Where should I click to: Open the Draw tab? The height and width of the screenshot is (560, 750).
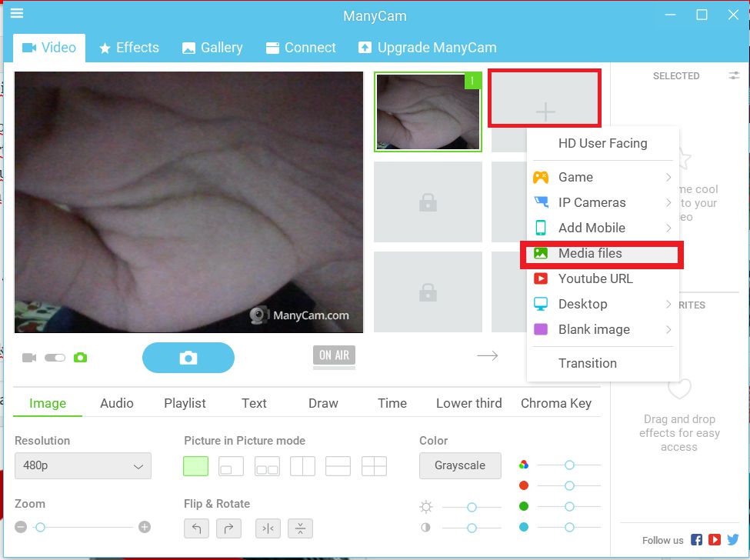tap(323, 403)
